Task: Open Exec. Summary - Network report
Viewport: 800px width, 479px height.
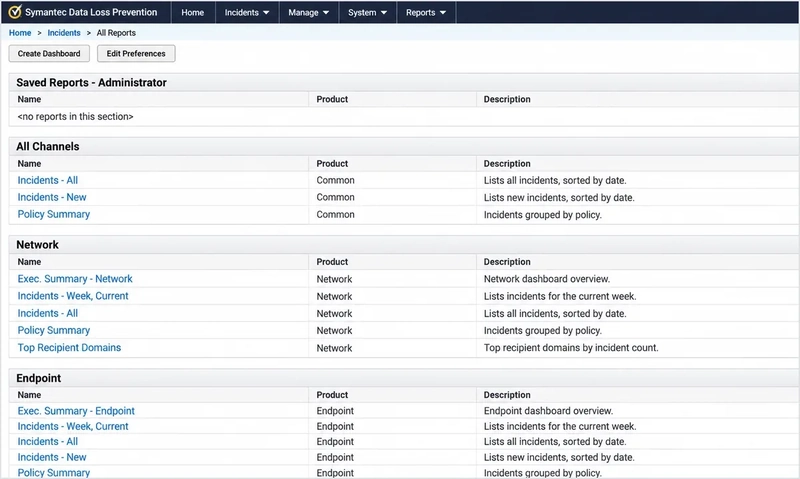Action: pos(75,279)
